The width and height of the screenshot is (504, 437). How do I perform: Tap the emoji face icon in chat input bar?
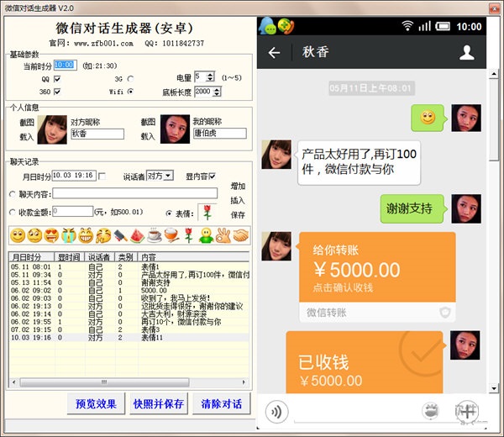click(x=430, y=411)
